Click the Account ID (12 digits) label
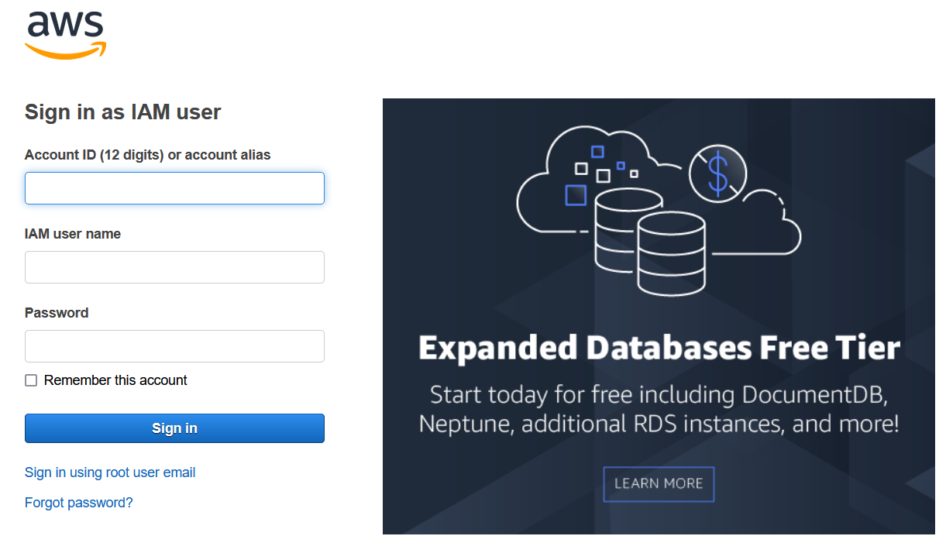This screenshot has width=946, height=560. click(148, 155)
